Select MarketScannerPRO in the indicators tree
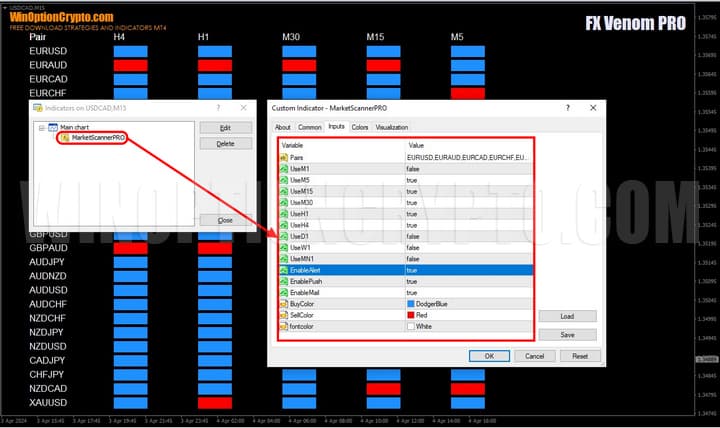This screenshot has width=720, height=428. pyautogui.click(x=98, y=138)
